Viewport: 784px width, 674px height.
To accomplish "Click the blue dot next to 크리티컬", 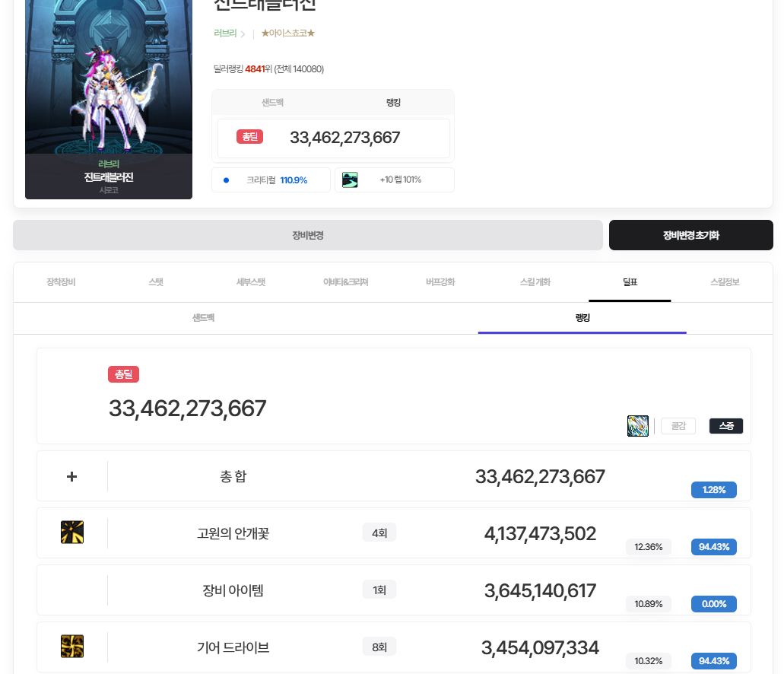I will [226, 180].
